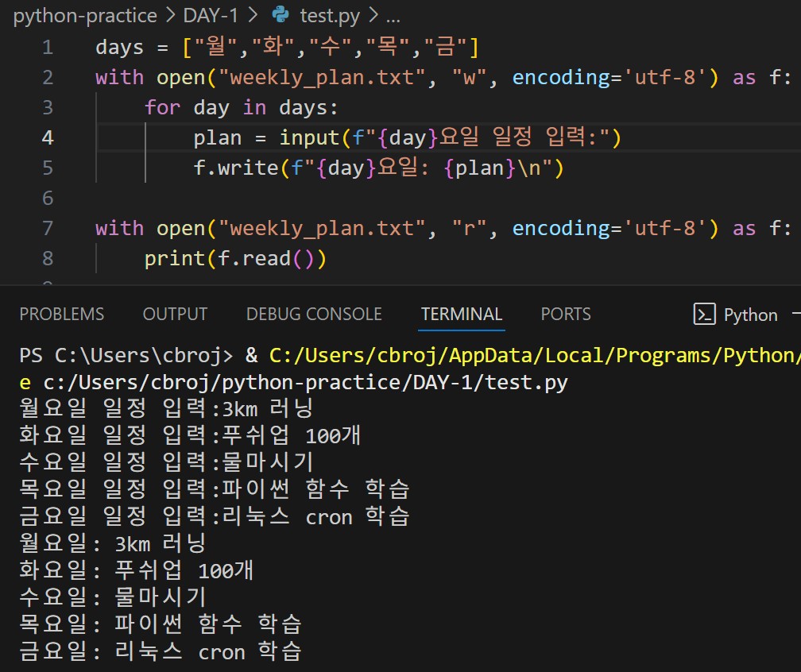Open the DEBUG CONSOLE tab
The height and width of the screenshot is (672, 801).
[314, 314]
